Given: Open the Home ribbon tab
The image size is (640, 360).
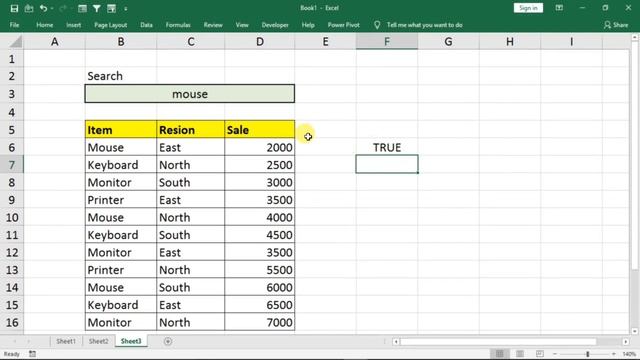Looking at the screenshot, I should 44,25.
